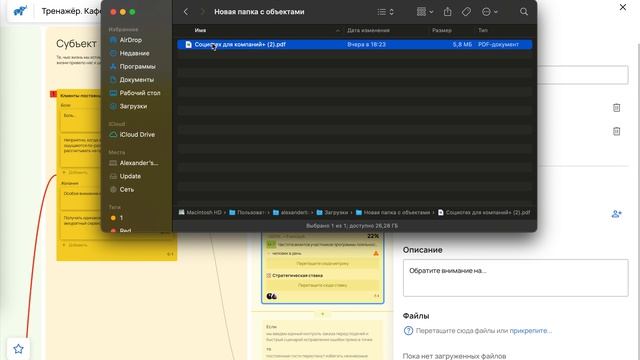Click Пользоват… folder in the path bar
This screenshot has height=360, width=640.
(x=247, y=212)
